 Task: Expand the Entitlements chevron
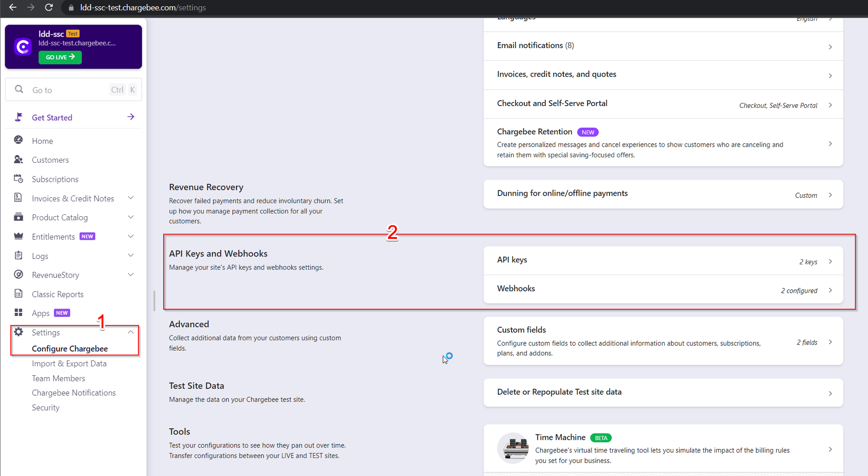[131, 236]
